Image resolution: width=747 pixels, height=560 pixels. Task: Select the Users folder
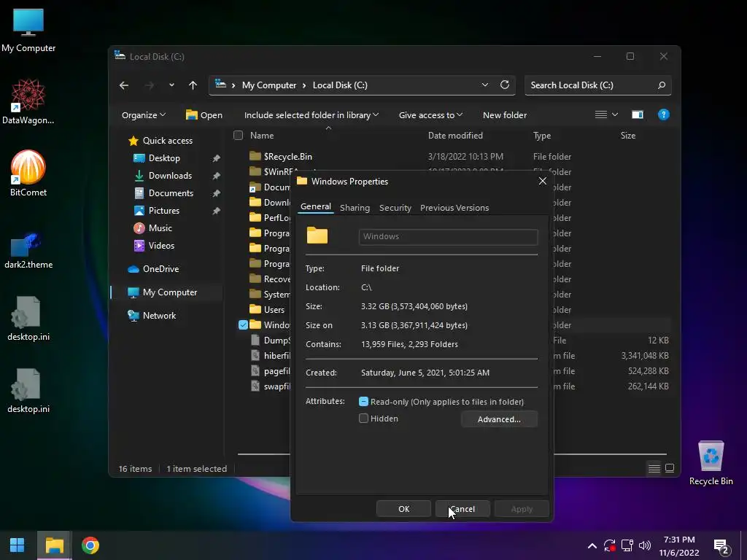(267, 309)
